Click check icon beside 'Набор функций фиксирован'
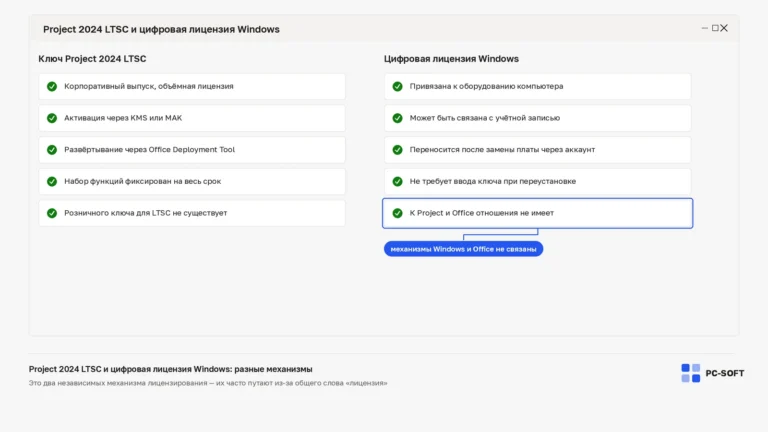768x432 pixels. 52,181
